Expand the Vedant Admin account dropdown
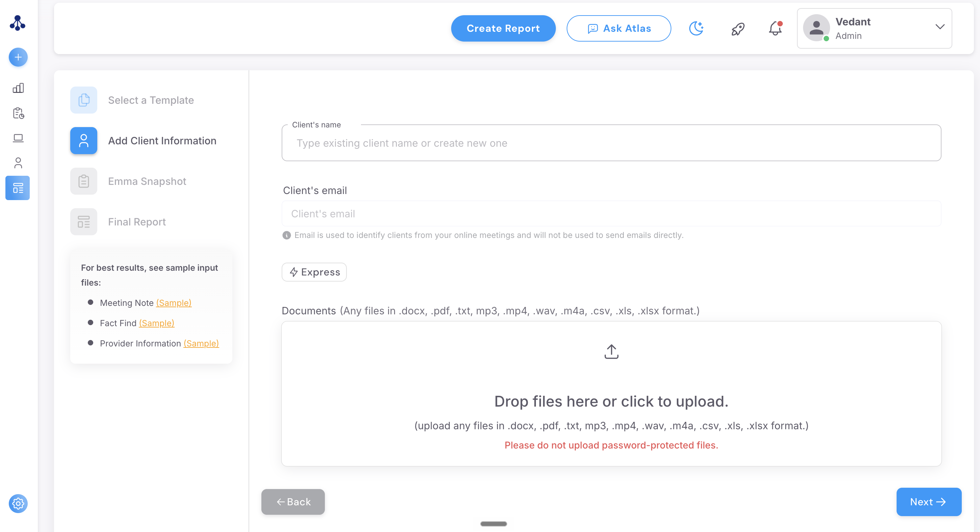Viewport: 980px width, 532px height. click(x=940, y=27)
